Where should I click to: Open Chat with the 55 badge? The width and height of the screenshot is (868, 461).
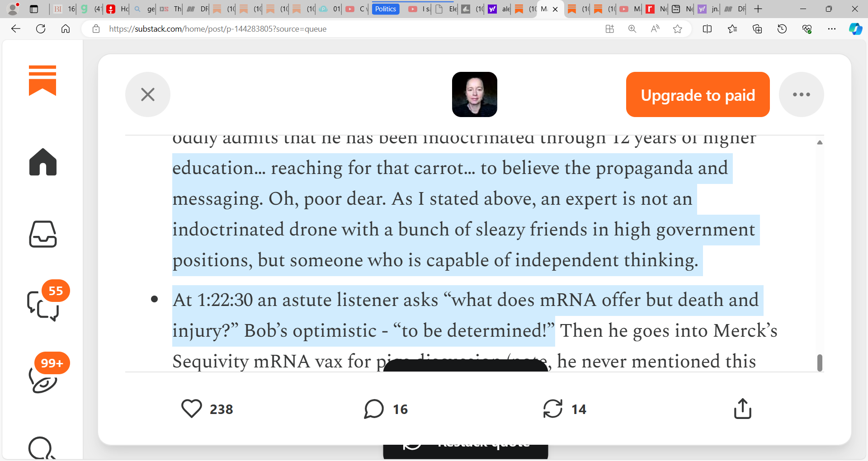click(x=43, y=306)
